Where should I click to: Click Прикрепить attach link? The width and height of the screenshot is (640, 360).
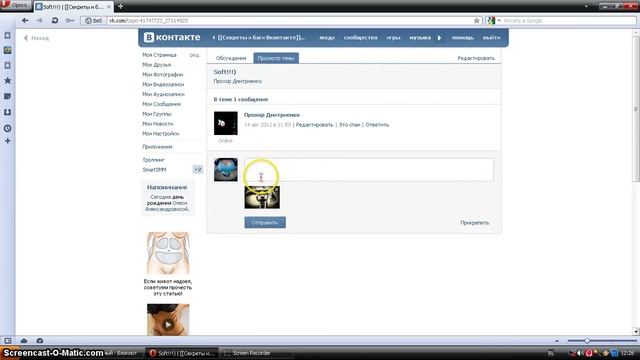474,222
